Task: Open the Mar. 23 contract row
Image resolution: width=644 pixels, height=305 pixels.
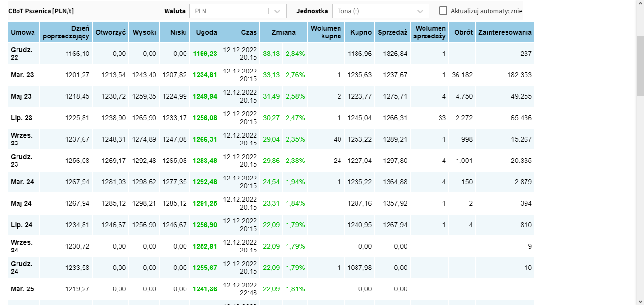Action: 22,75
